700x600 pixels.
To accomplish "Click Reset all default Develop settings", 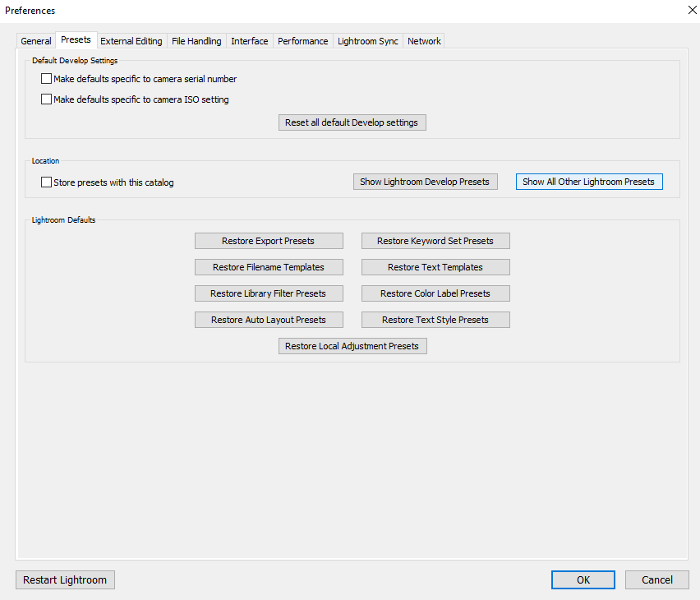I will pos(352,122).
